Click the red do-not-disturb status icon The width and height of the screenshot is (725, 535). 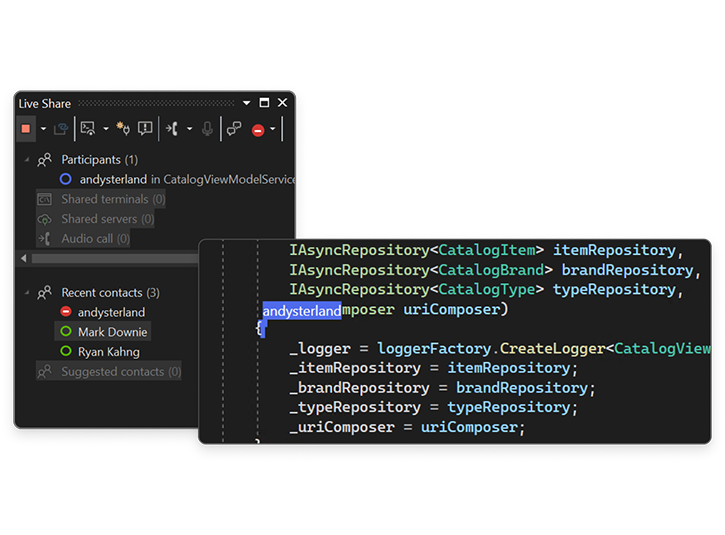point(258,129)
